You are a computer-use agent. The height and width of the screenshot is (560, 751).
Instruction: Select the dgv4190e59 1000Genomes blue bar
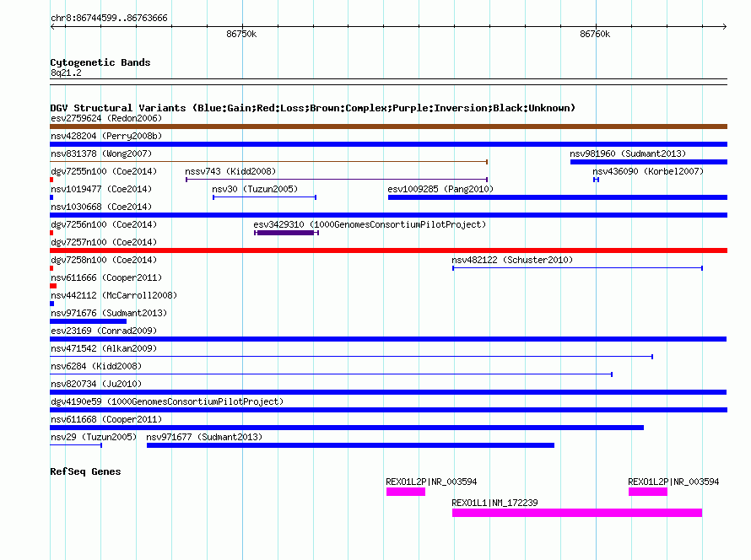click(388, 410)
